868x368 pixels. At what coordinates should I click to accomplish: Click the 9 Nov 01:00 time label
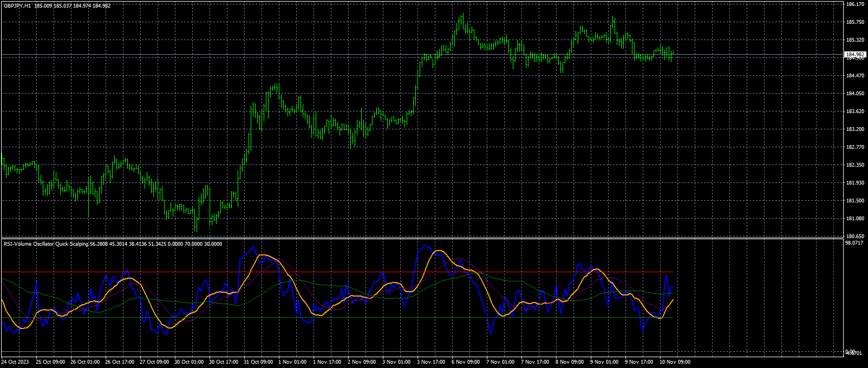click(604, 362)
